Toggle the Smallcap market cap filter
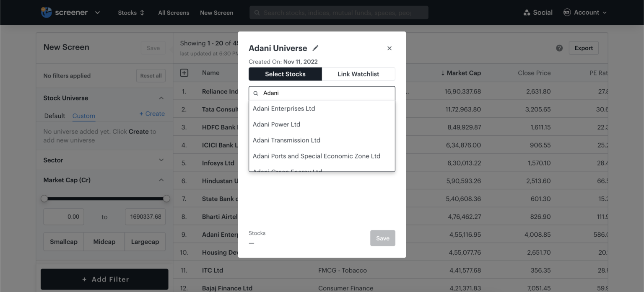This screenshot has width=644, height=292. [x=63, y=241]
